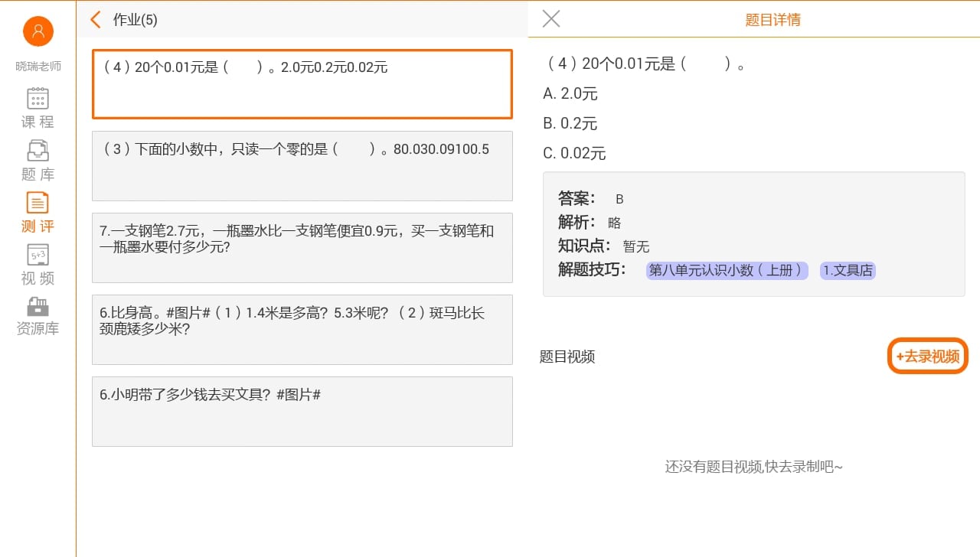
Task: Click the 1.文具店 tag
Action: pos(848,270)
